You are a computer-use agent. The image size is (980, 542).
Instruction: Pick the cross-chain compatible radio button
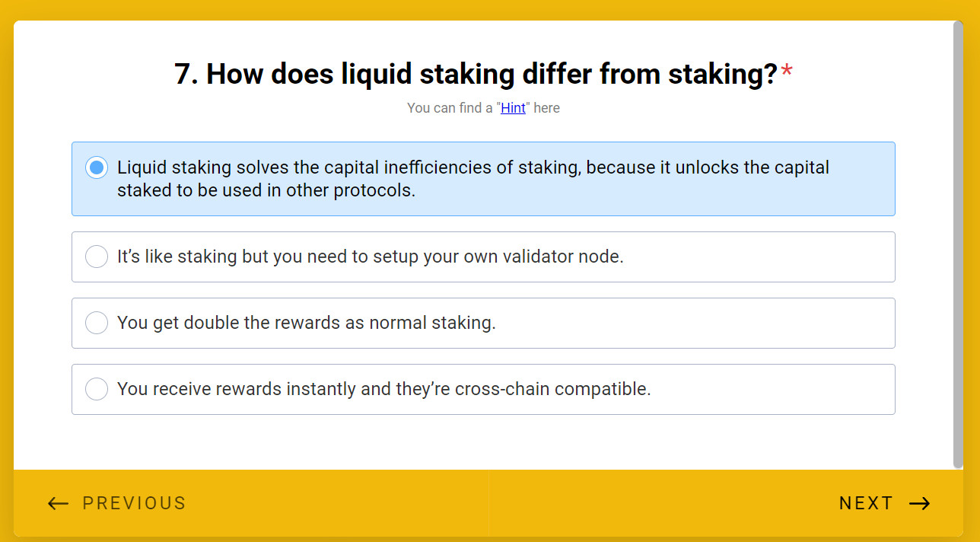coord(97,389)
